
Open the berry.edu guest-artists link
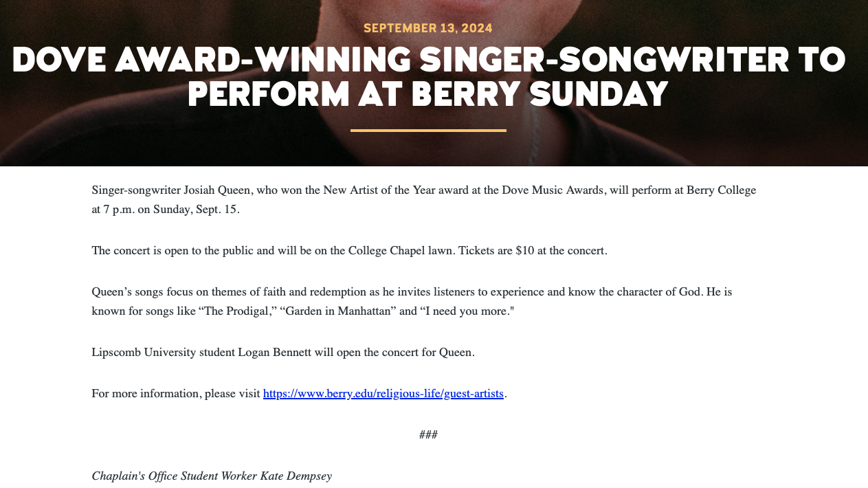pos(383,394)
